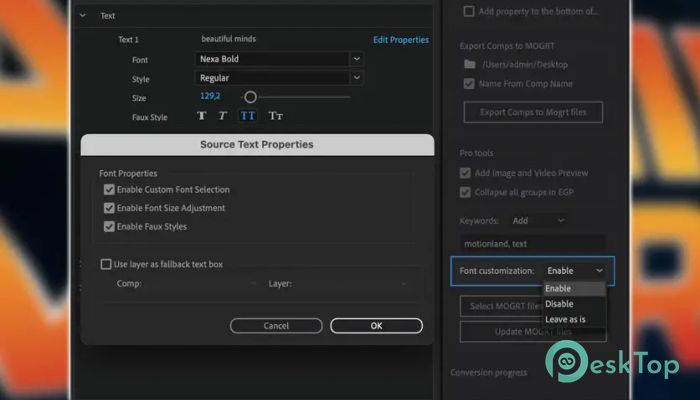The height and width of the screenshot is (400, 700).
Task: Toggle Name From Comp Name checkbox
Action: (469, 83)
